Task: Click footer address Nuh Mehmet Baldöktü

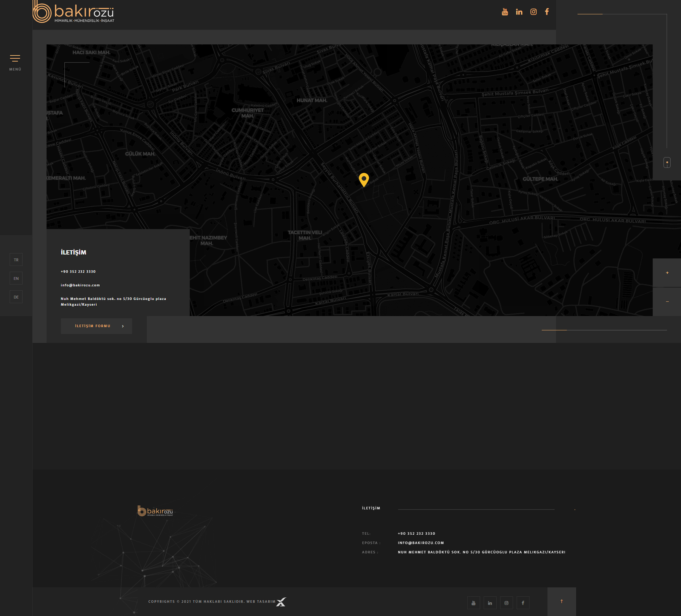Action: click(482, 552)
